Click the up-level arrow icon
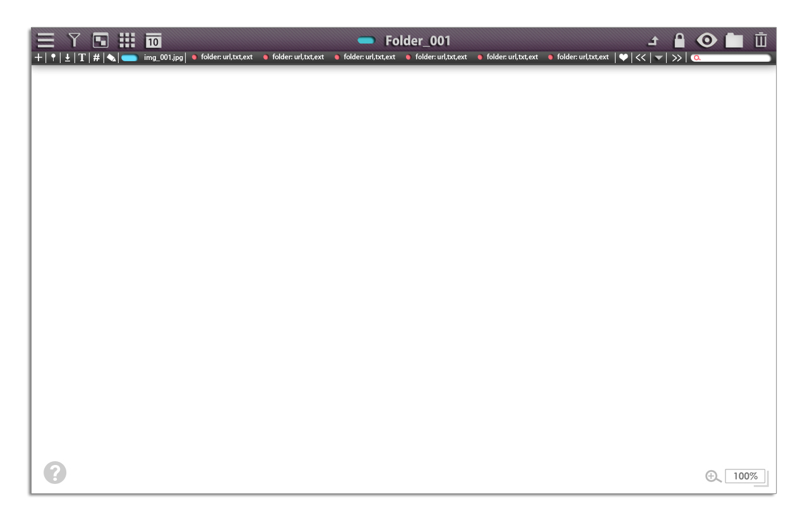The height and width of the screenshot is (518, 812). click(x=654, y=41)
